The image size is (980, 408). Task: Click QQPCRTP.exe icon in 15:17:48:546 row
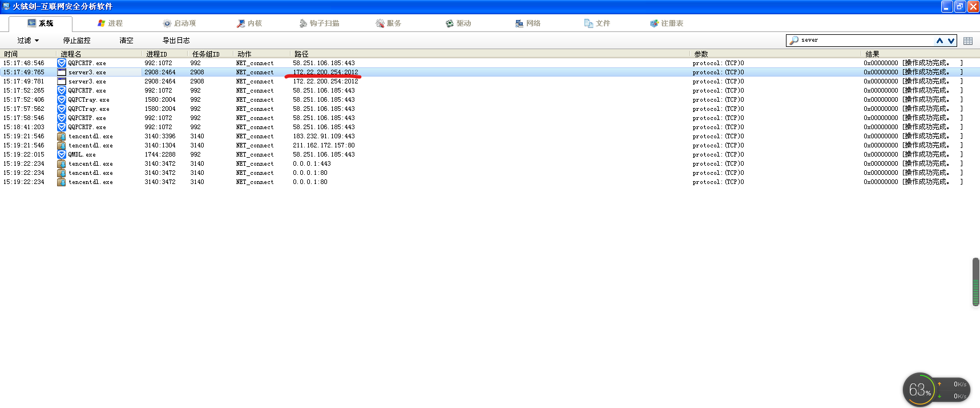coord(62,63)
